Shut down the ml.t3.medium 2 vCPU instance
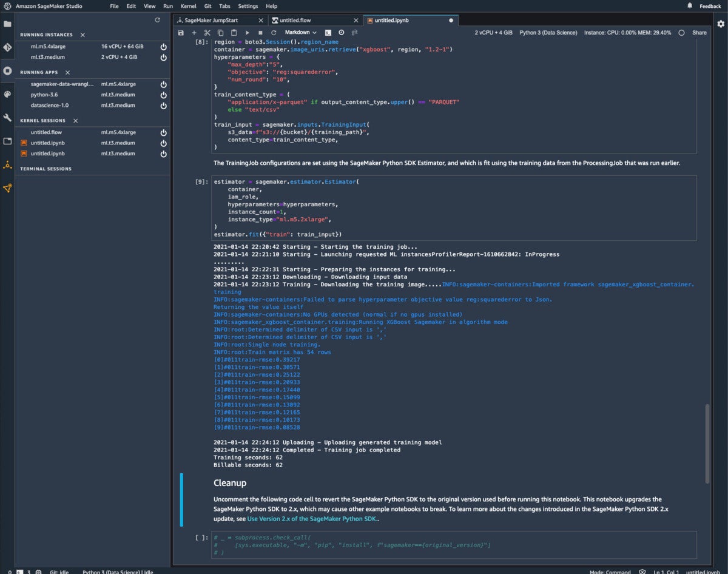The image size is (728, 574). click(163, 58)
